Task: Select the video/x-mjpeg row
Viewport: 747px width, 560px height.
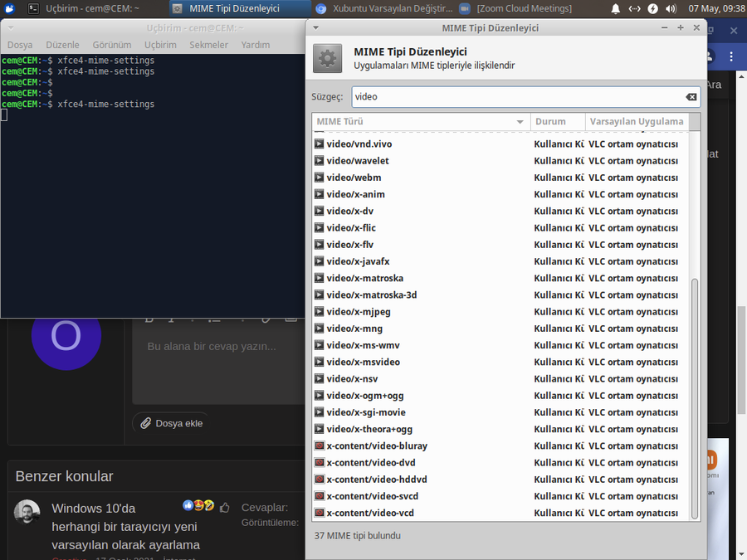Action: point(501,311)
